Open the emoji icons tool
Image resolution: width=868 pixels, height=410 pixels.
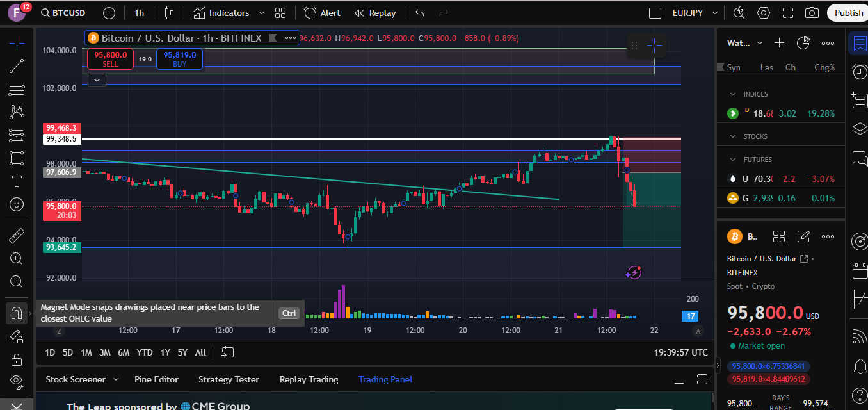(x=17, y=204)
